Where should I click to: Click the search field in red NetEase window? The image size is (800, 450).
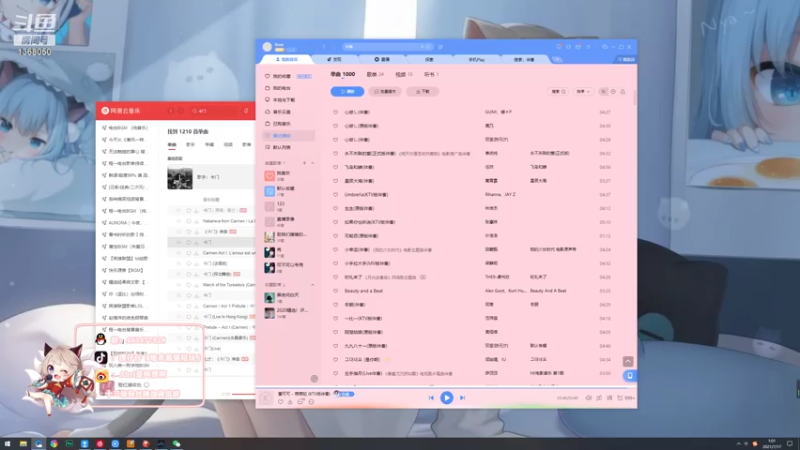[x=213, y=111]
